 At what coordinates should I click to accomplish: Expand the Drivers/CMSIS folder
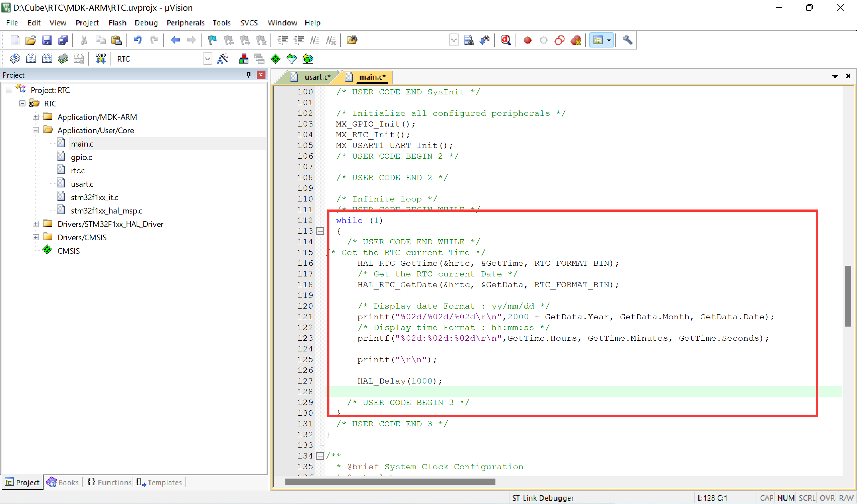coord(36,237)
